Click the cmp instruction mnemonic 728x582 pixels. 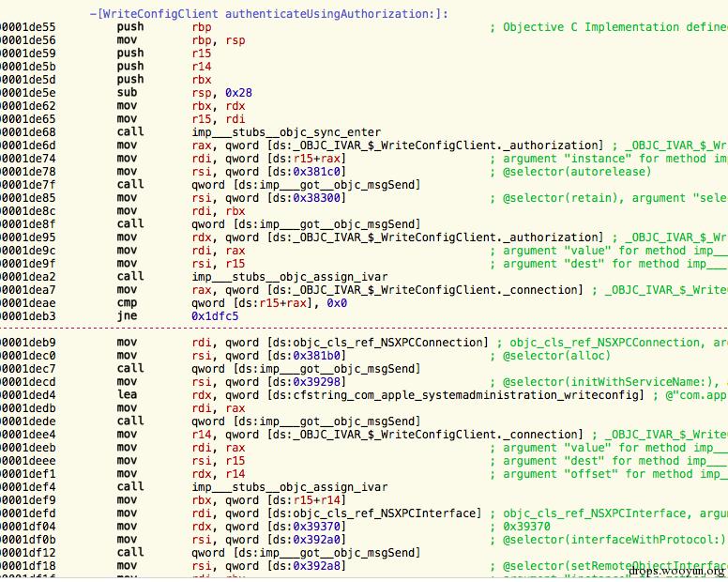[x=128, y=303]
